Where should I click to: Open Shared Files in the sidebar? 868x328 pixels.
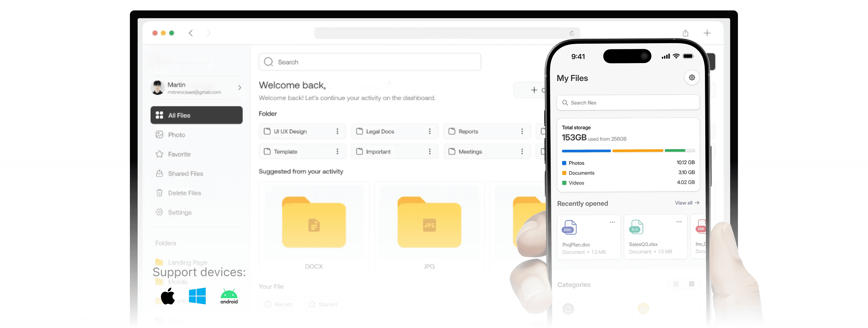(x=185, y=174)
